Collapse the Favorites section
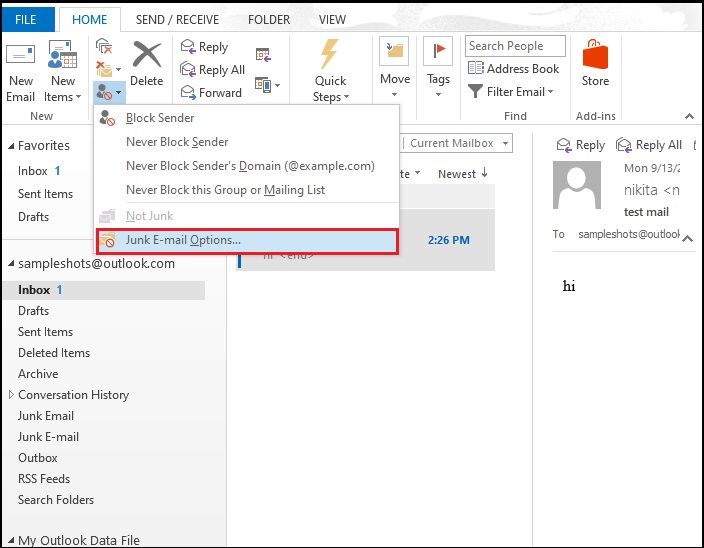Image resolution: width=704 pixels, height=548 pixels. [10, 146]
